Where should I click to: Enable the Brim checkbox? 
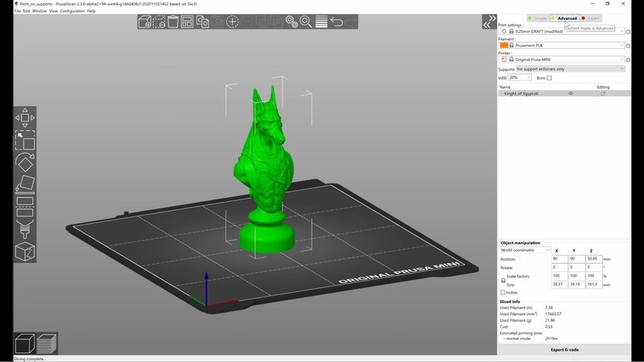[x=549, y=78]
